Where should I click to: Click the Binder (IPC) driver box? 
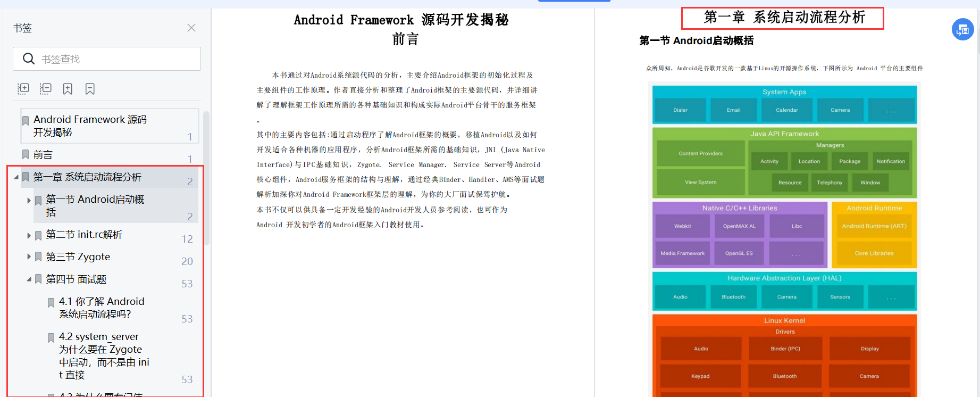(x=785, y=349)
